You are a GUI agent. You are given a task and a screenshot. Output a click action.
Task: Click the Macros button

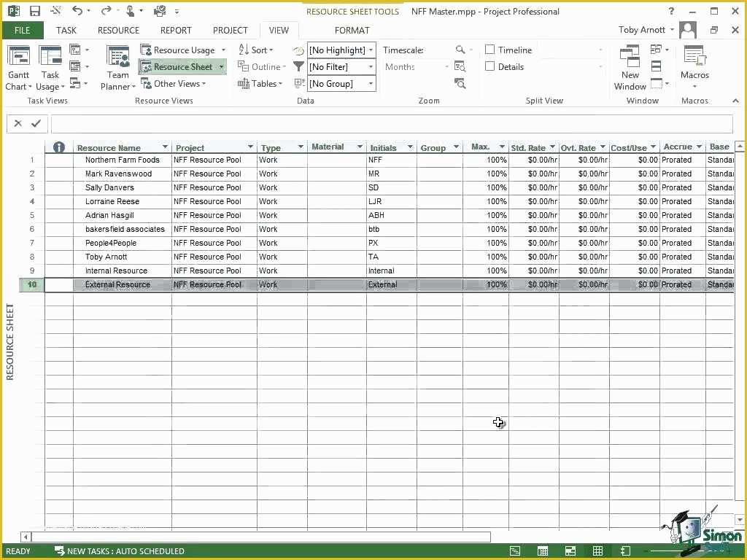coord(694,67)
